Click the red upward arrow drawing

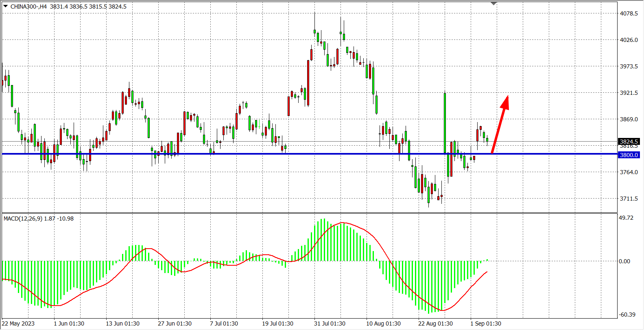click(500, 124)
